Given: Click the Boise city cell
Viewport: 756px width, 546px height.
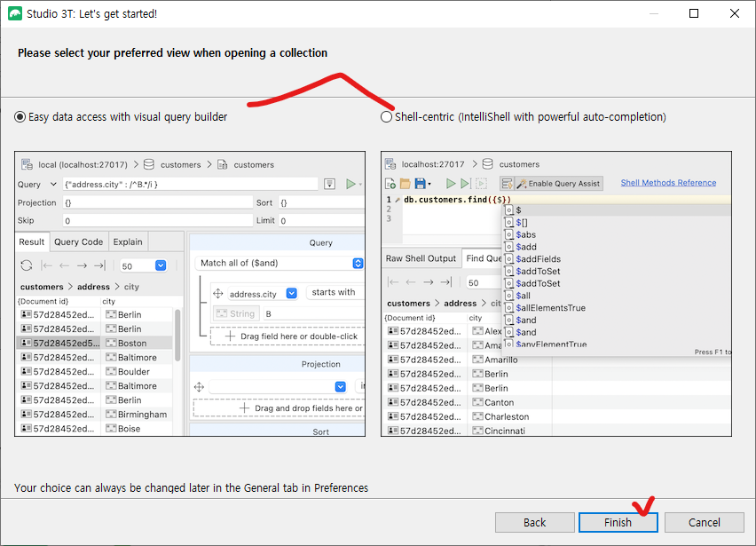Looking at the screenshot, I should [x=137, y=428].
